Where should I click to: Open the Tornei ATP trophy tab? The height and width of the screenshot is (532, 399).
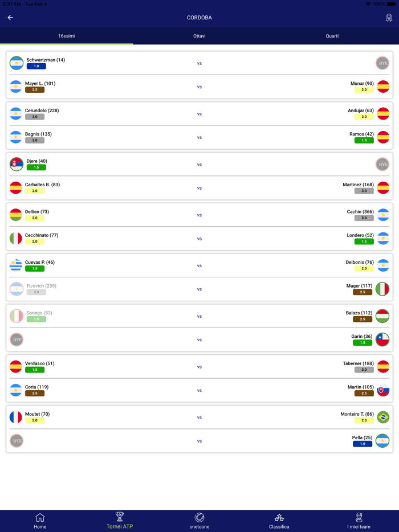(x=120, y=521)
